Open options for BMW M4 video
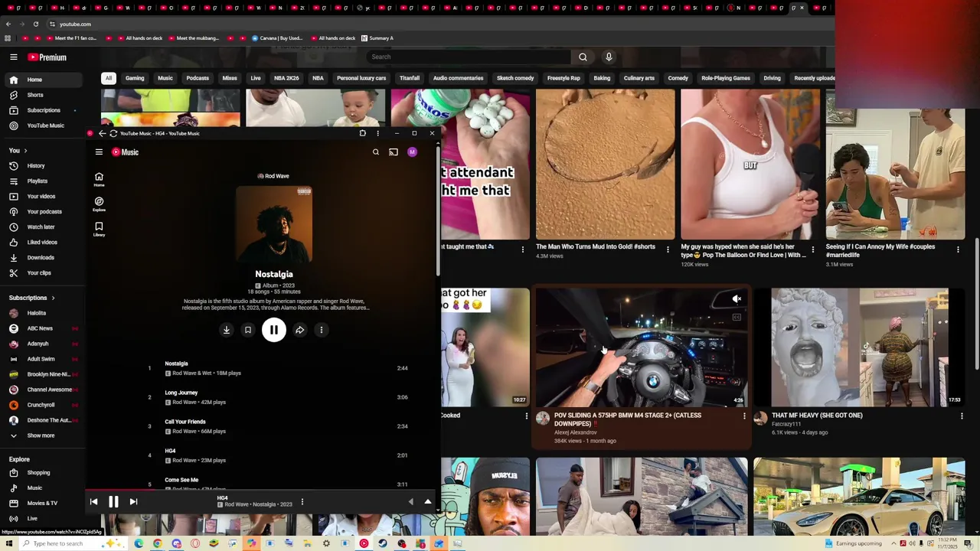Viewport: 980px width, 551px height. coord(744,416)
